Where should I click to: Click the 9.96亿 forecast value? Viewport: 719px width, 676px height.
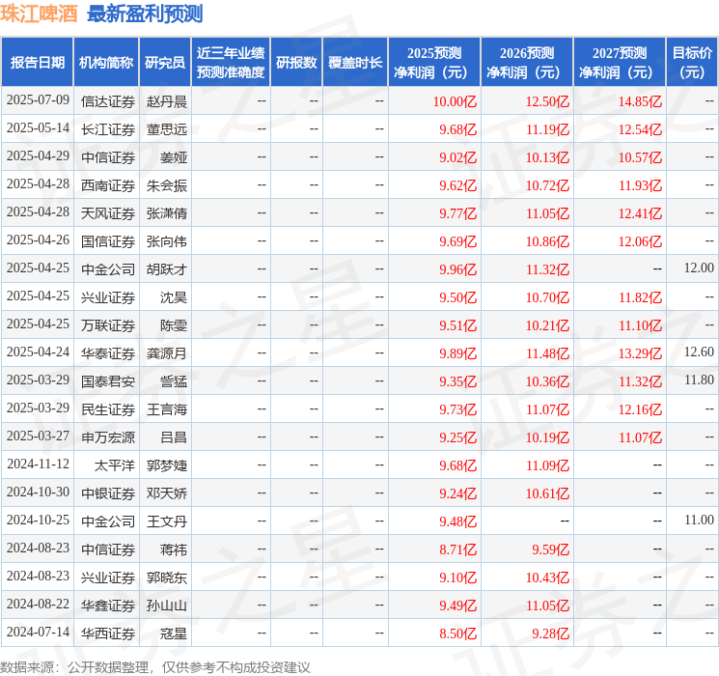point(458,269)
